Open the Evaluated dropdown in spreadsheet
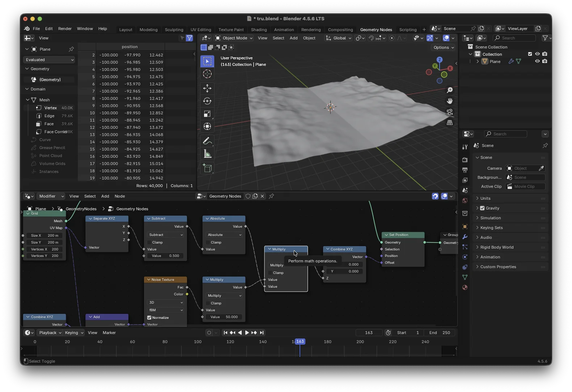The width and height of the screenshot is (572, 392). click(x=50, y=60)
